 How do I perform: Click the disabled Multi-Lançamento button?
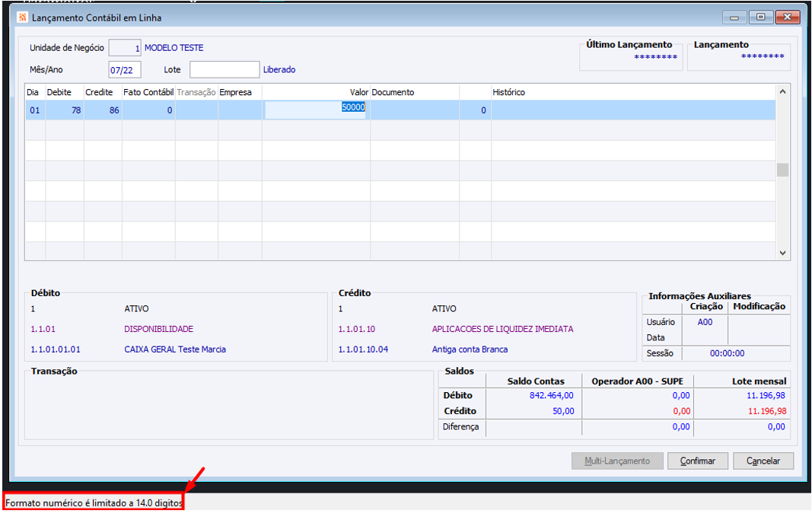pyautogui.click(x=617, y=461)
